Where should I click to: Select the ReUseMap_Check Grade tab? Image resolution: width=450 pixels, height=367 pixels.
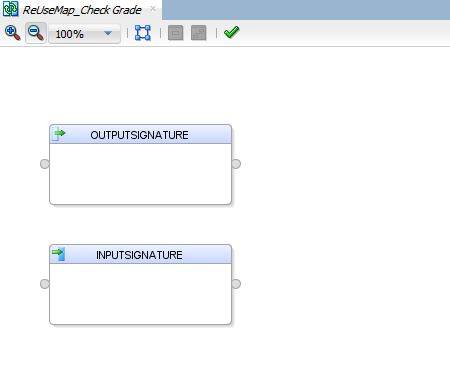coord(82,10)
